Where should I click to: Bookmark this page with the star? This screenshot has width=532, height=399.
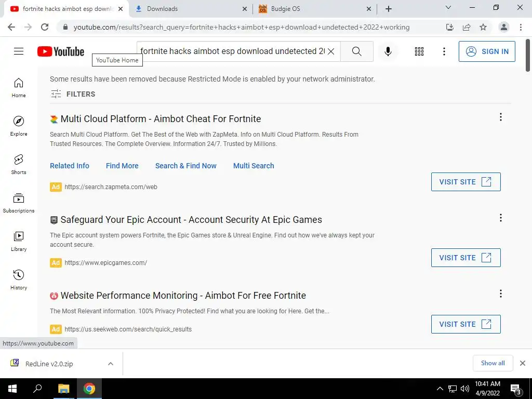pyautogui.click(x=483, y=27)
